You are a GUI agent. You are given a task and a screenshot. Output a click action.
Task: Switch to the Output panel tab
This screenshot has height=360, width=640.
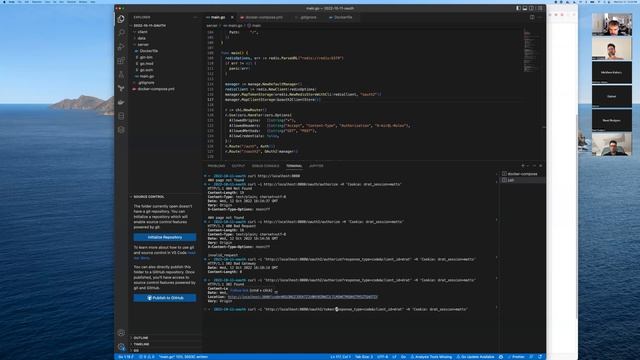point(238,166)
